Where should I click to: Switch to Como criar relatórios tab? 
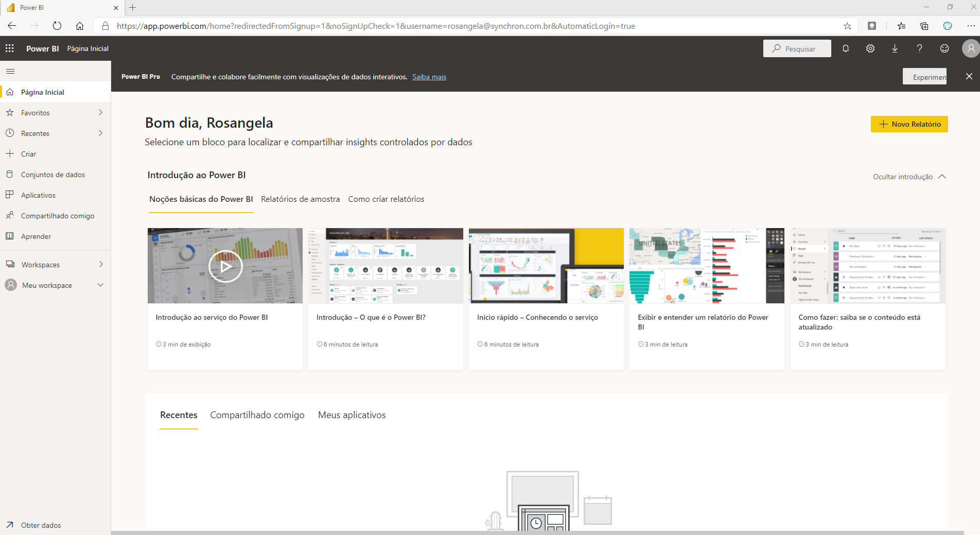[x=387, y=199]
